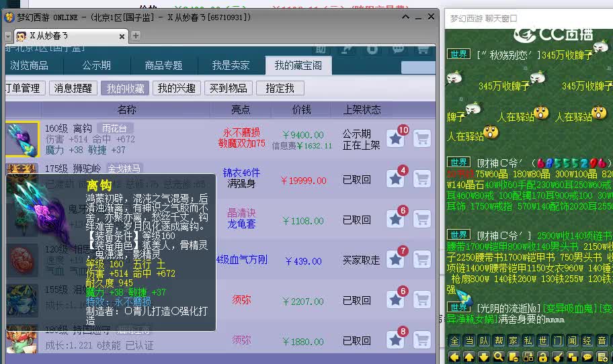Open shopping cart in top toolbar
Viewport: 613px width, 364px height.
click(423, 50)
